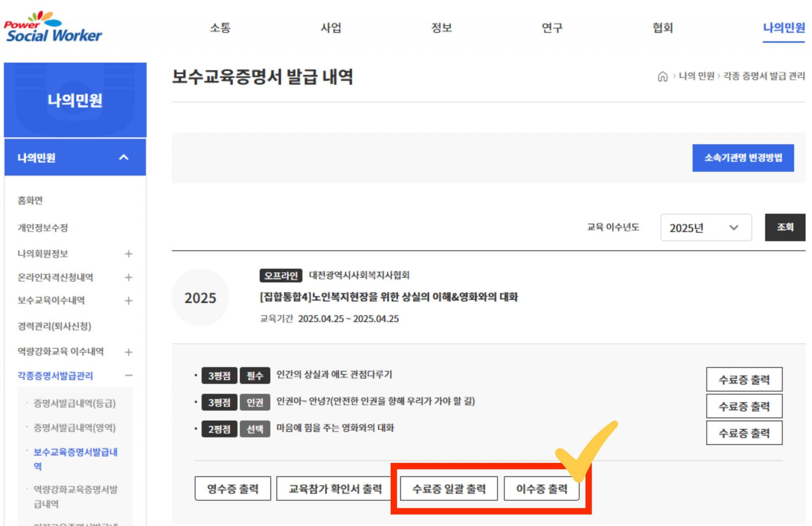This screenshot has width=812, height=526.
Task: Collapse 각종증명서발급관리 minus icon
Action: (129, 375)
